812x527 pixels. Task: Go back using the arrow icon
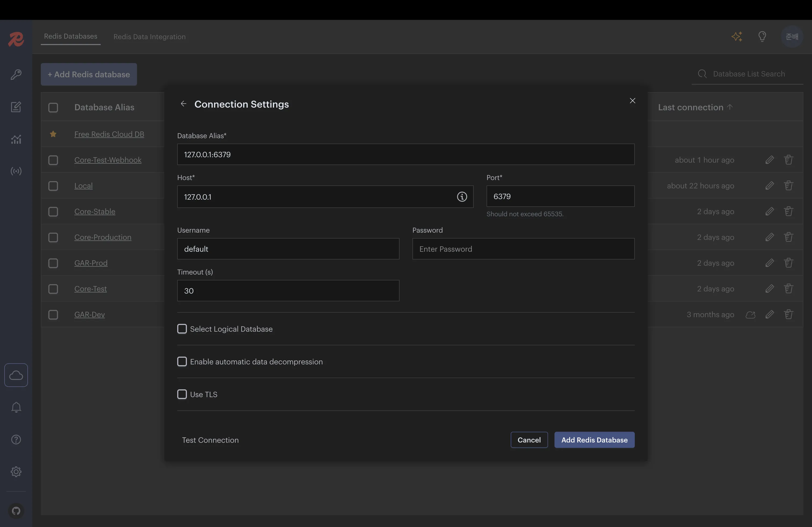tap(183, 104)
